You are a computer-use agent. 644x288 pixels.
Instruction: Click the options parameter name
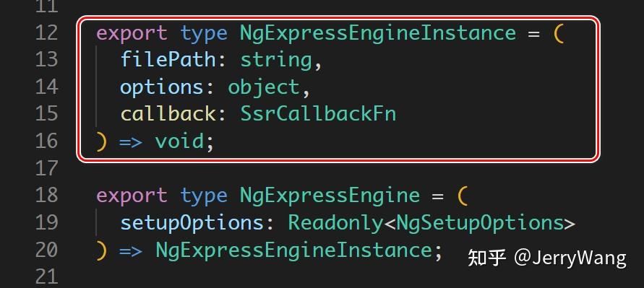(162, 88)
